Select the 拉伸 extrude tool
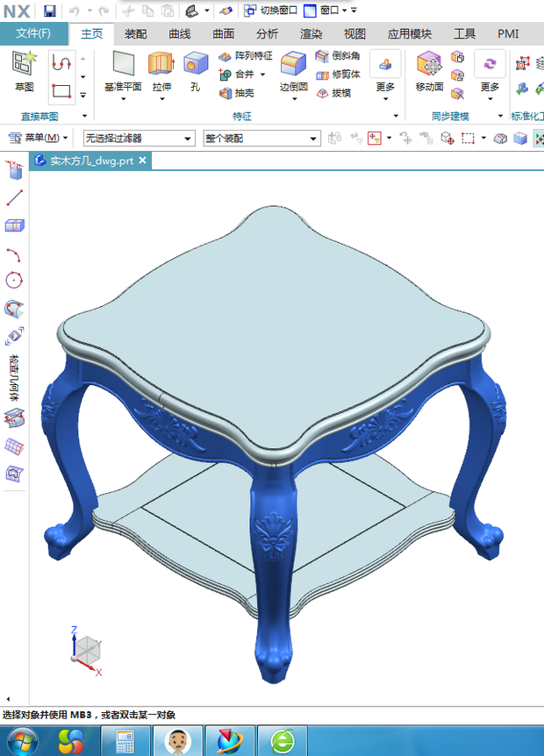 (x=161, y=70)
